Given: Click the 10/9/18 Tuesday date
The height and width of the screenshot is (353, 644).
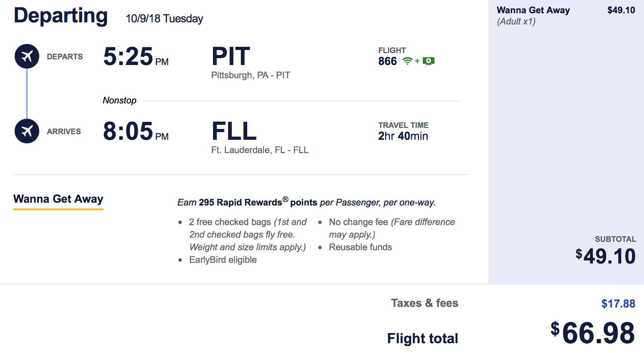Looking at the screenshot, I should (x=164, y=19).
